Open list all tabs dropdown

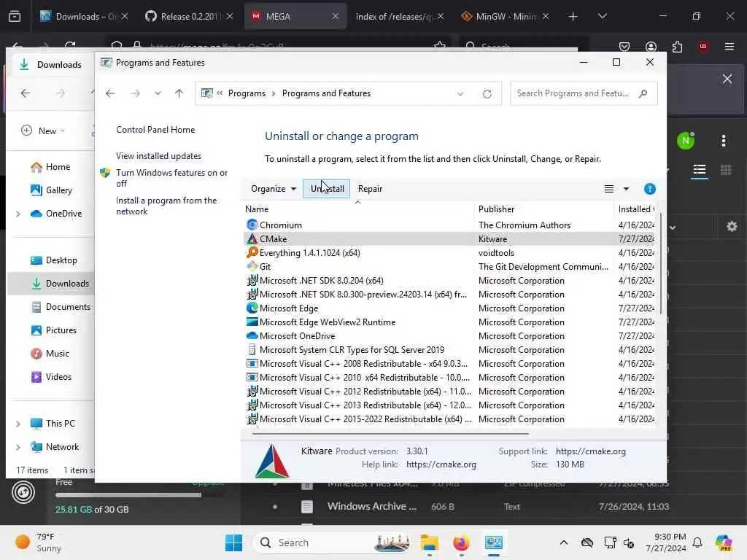[602, 17]
